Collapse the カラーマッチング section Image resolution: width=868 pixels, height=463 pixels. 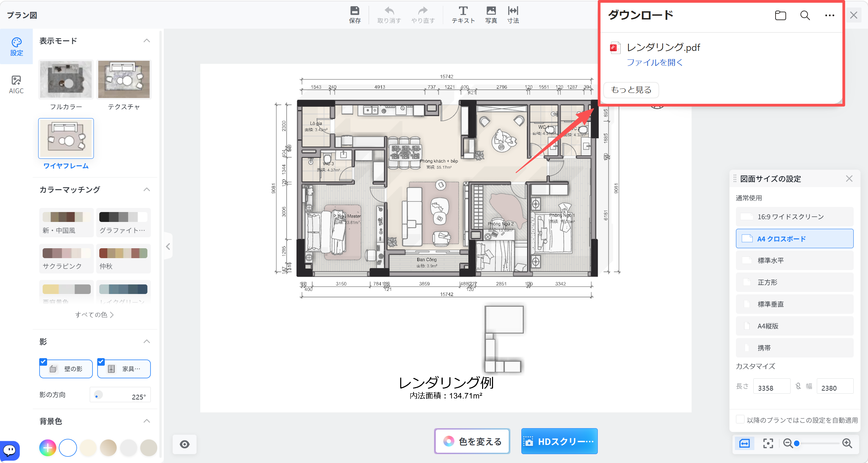tap(147, 190)
